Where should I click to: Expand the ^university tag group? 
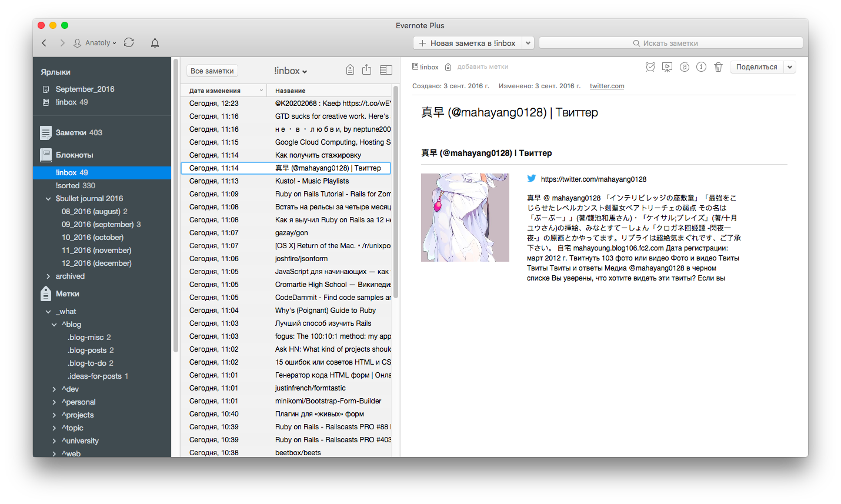tap(54, 441)
